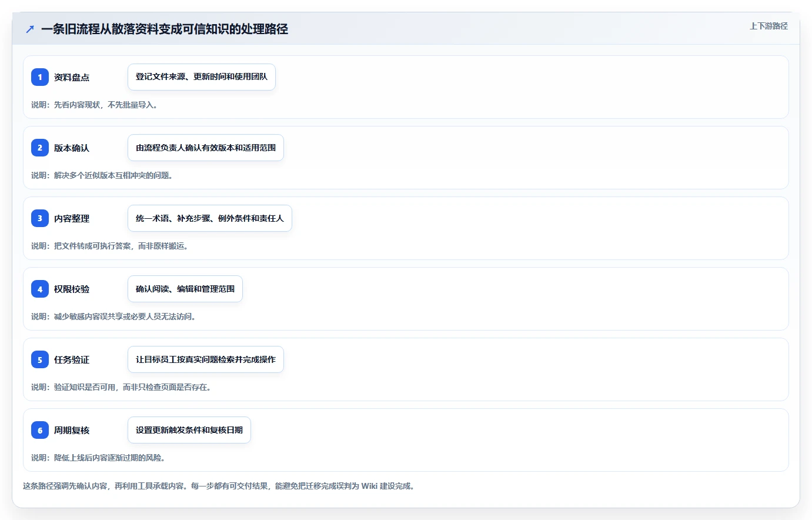Click the 内容整理 step title
The width and height of the screenshot is (812, 520).
pyautogui.click(x=72, y=218)
